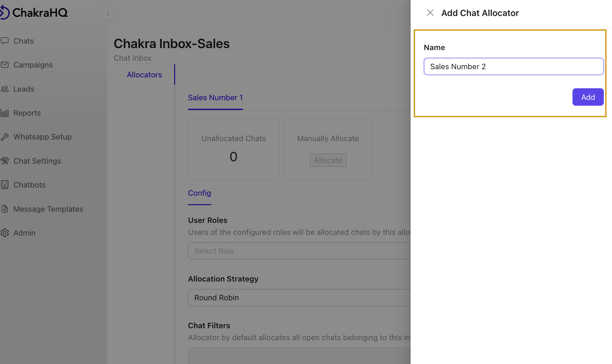Viewport: 612px width, 364px height.
Task: Close the Add Chat Allocator panel
Action: [x=430, y=13]
